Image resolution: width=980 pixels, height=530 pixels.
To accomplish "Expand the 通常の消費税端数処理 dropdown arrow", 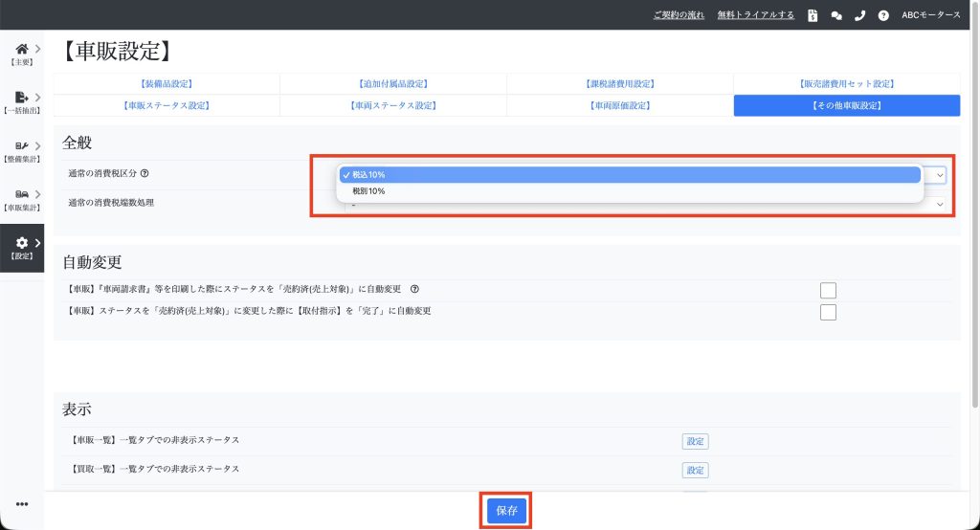I will coord(940,205).
